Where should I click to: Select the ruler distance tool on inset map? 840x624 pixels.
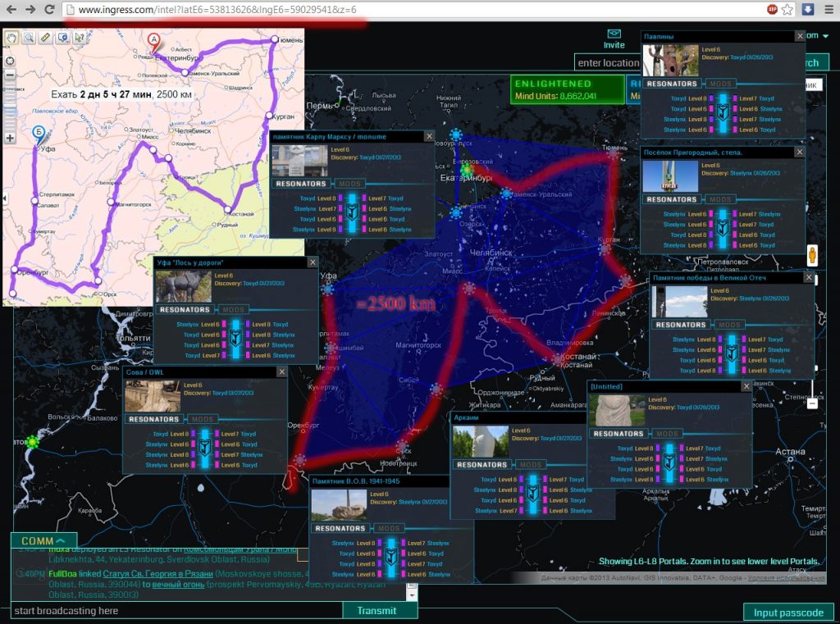(45, 38)
